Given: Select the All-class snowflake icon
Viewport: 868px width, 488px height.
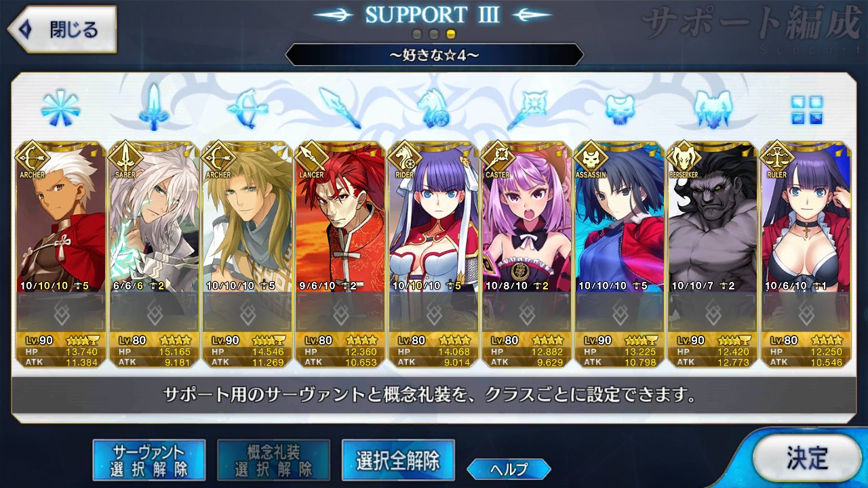Looking at the screenshot, I should click(x=60, y=108).
